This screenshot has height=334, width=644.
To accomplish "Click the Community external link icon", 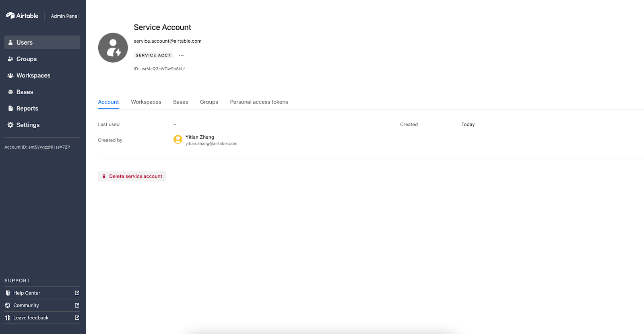I will [x=77, y=305].
